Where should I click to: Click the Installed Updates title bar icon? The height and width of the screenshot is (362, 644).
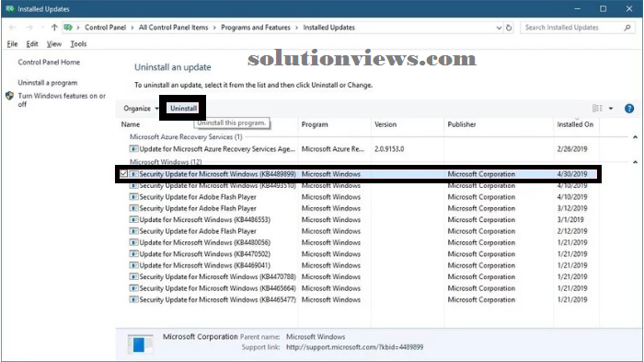coord(10,8)
